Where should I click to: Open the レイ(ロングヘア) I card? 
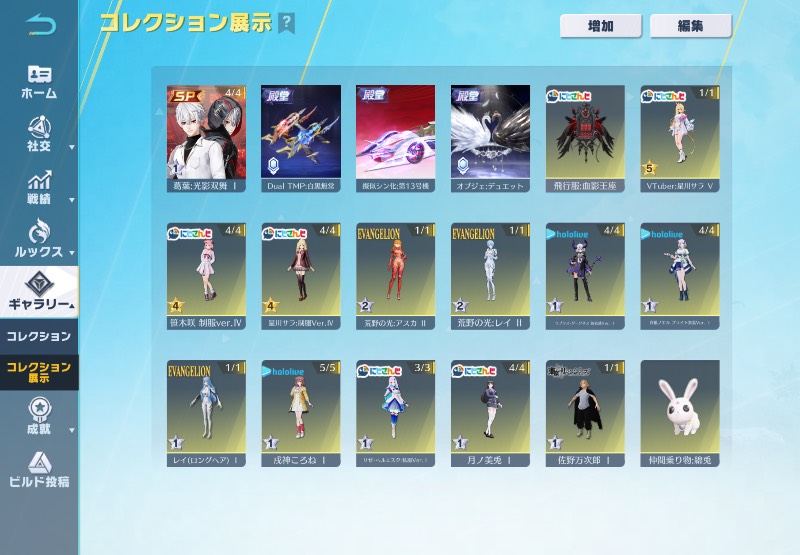[x=206, y=413]
